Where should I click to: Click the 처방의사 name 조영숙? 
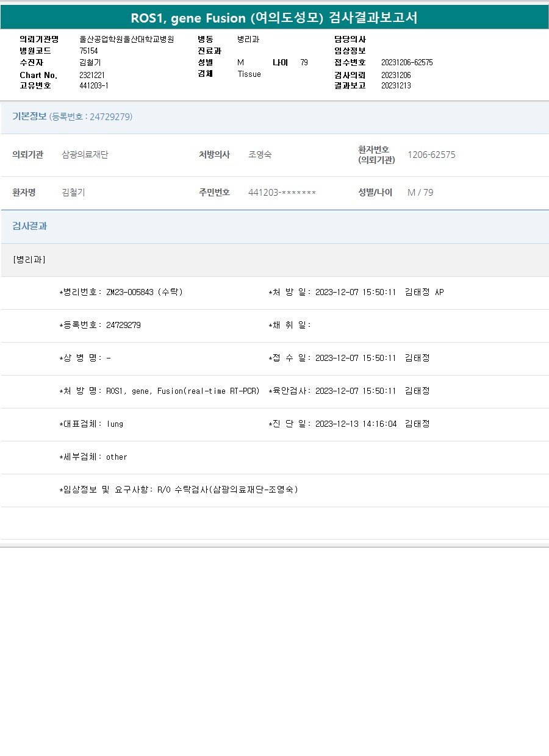(260, 155)
